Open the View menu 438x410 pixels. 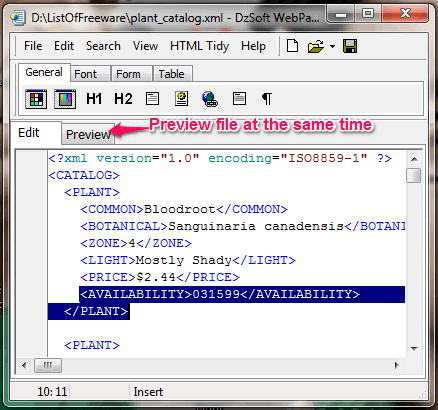(x=145, y=46)
